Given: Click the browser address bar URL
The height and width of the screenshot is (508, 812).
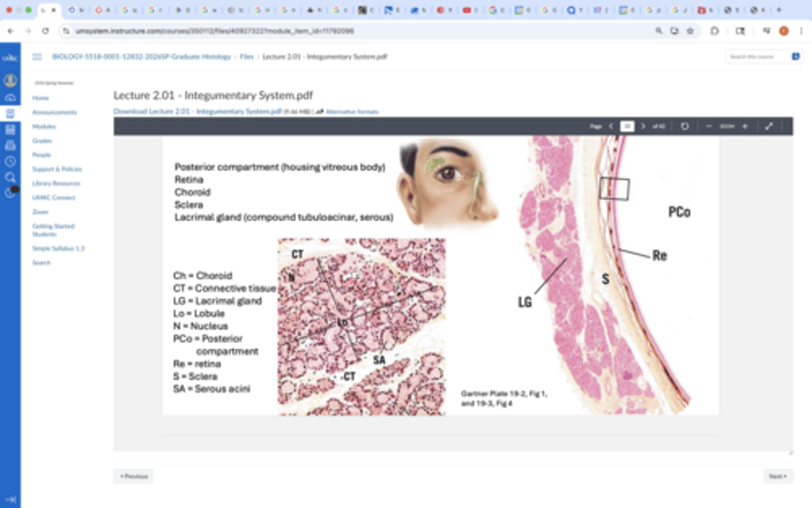Looking at the screenshot, I should pyautogui.click(x=214, y=31).
